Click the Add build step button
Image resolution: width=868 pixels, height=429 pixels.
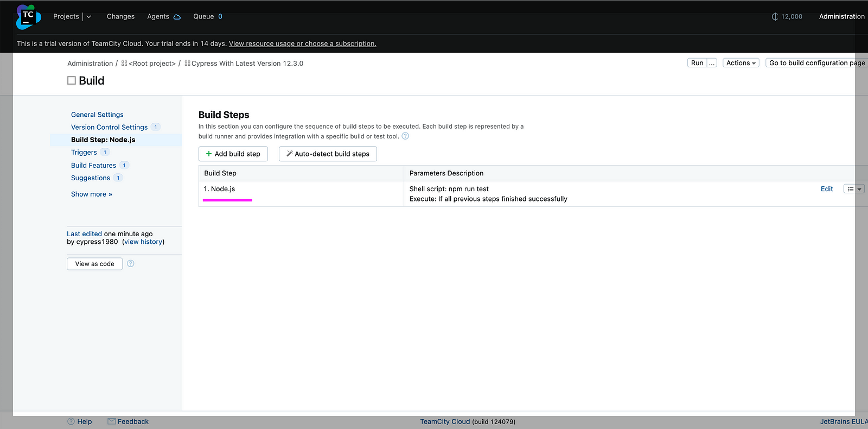(233, 154)
